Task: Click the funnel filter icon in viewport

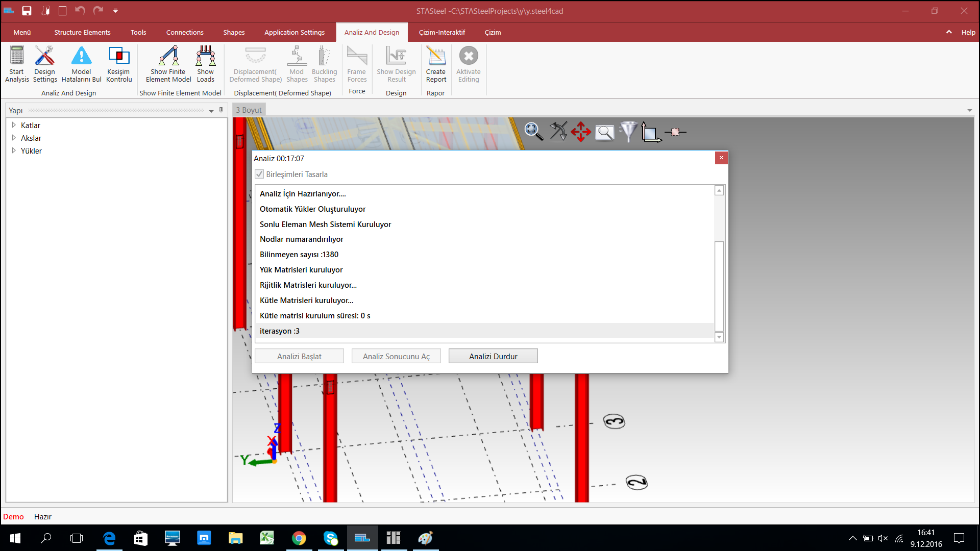Action: [x=628, y=132]
